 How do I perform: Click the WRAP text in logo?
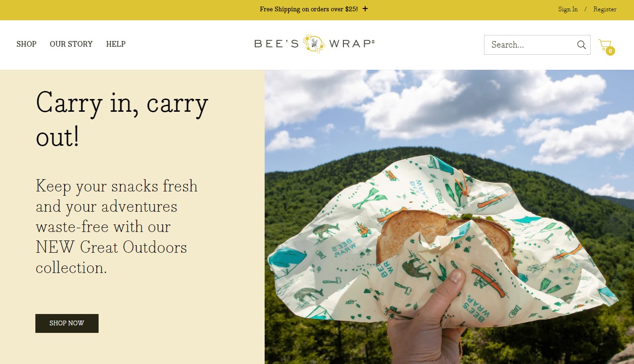point(351,44)
